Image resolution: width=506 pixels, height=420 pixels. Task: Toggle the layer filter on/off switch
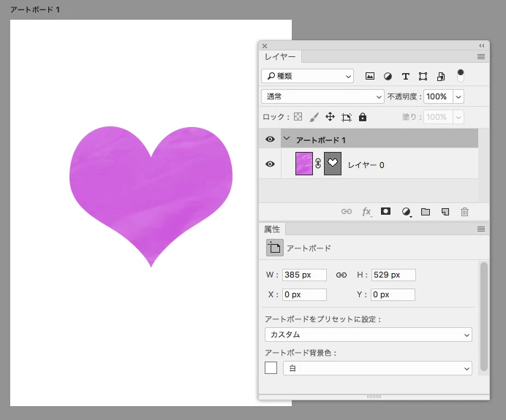click(x=461, y=76)
